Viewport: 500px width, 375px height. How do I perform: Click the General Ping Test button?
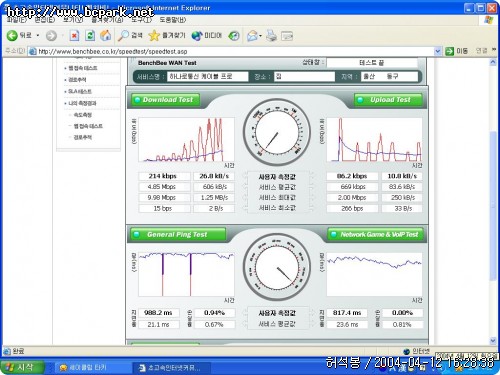tap(178, 235)
